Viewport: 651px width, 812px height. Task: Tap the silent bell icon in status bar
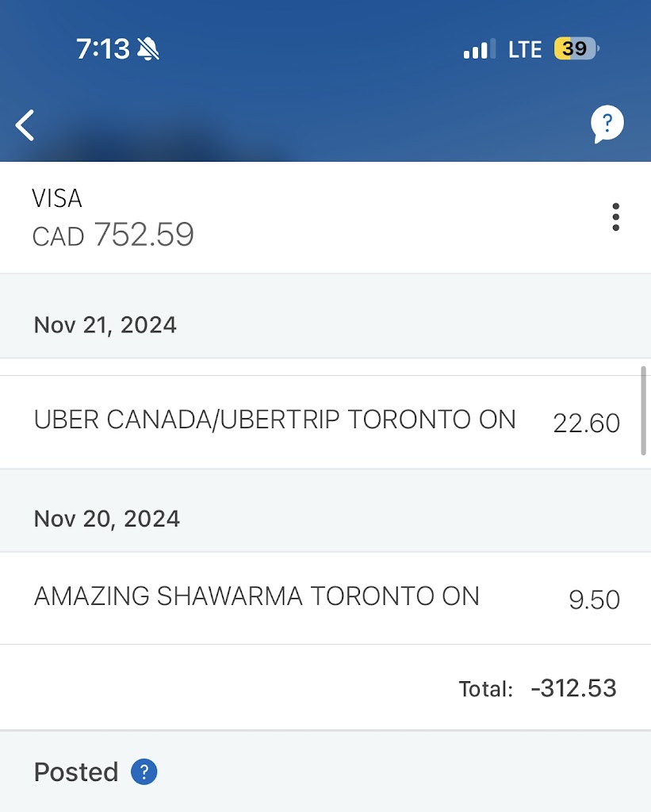click(148, 49)
